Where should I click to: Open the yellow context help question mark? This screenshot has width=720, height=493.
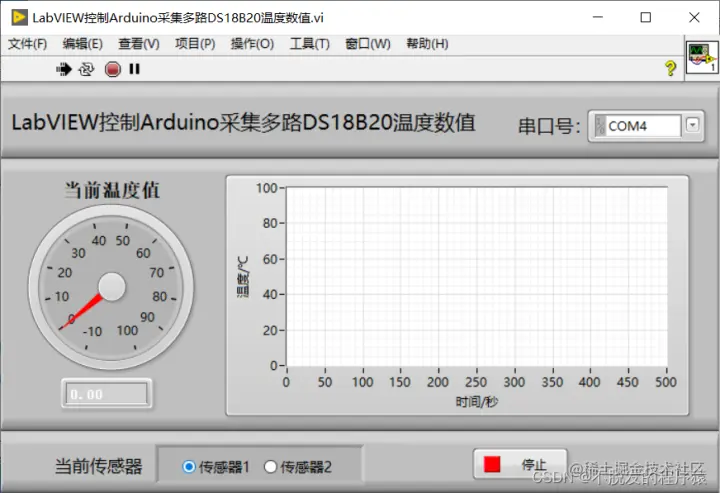pos(670,68)
